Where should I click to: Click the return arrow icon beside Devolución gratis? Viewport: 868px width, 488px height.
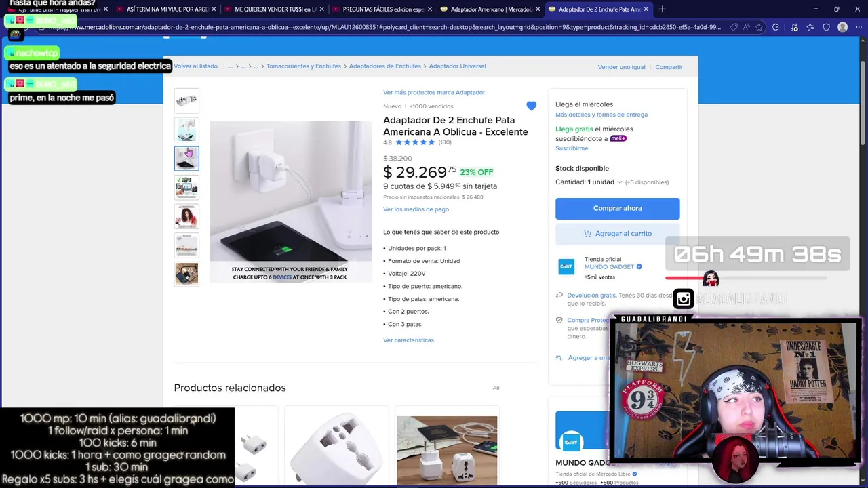pyautogui.click(x=559, y=296)
